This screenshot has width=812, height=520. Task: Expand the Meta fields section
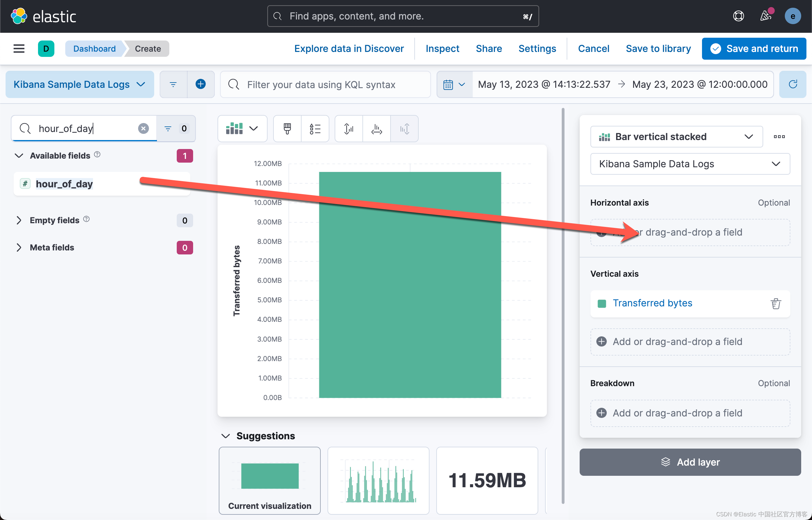19,248
